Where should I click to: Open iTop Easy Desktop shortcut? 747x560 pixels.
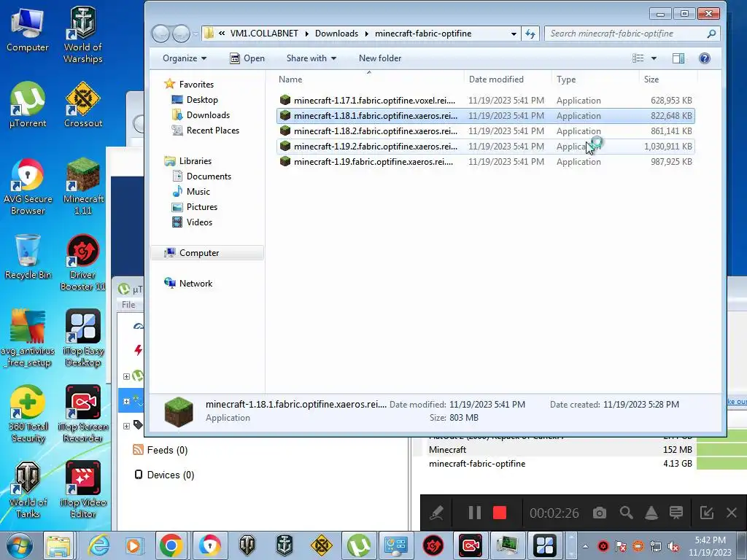pos(83,338)
